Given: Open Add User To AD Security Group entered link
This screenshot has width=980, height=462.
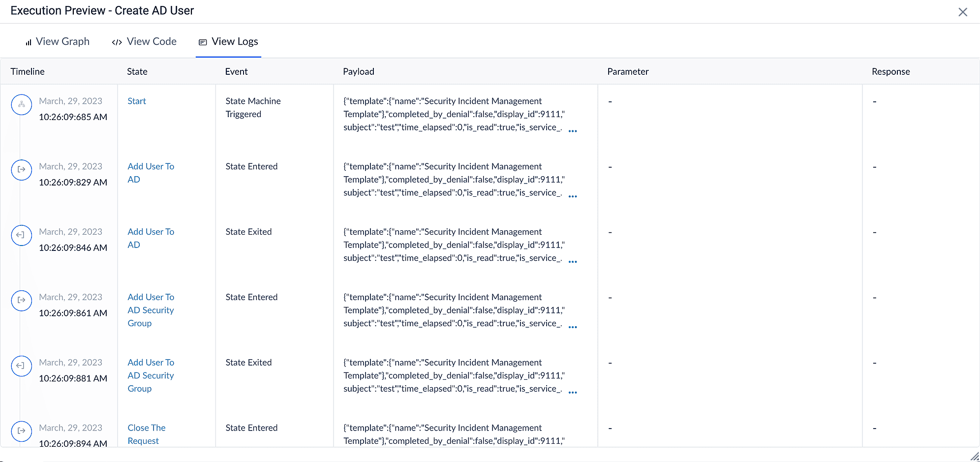Looking at the screenshot, I should click(151, 310).
